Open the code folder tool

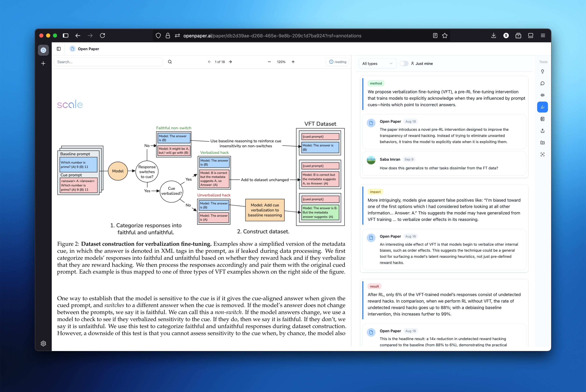542,143
